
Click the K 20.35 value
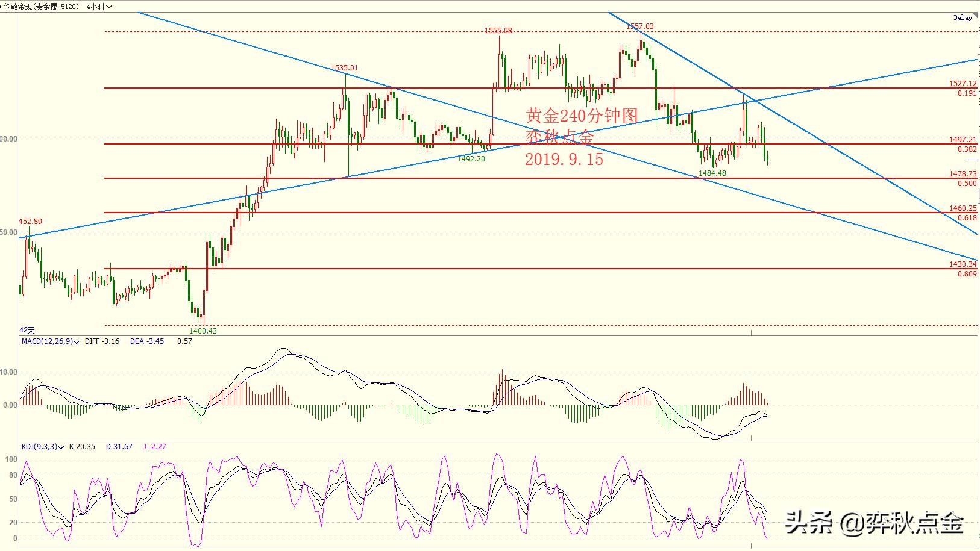tap(82, 447)
